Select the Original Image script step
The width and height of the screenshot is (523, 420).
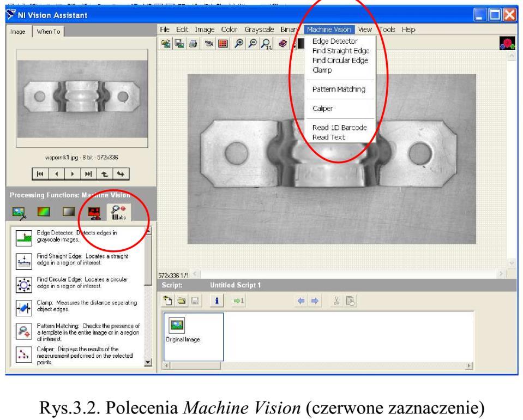coord(194,337)
